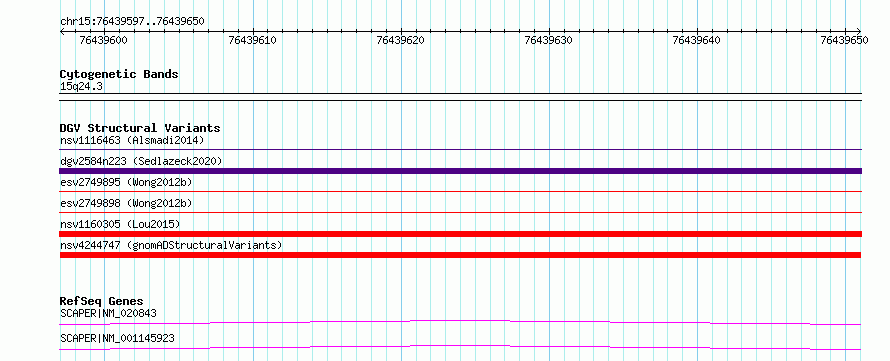
Task: Click the chr15:76439597..76439650 region label
Action: (x=132, y=22)
